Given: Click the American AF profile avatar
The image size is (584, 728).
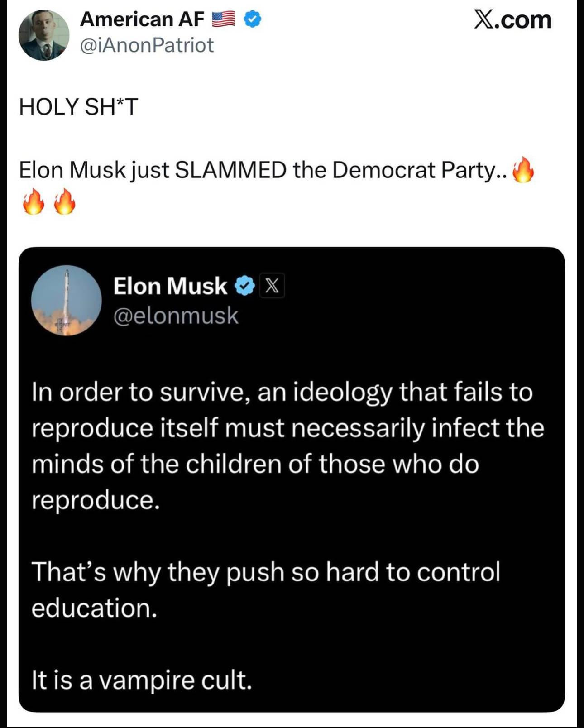Looking at the screenshot, I should (44, 35).
